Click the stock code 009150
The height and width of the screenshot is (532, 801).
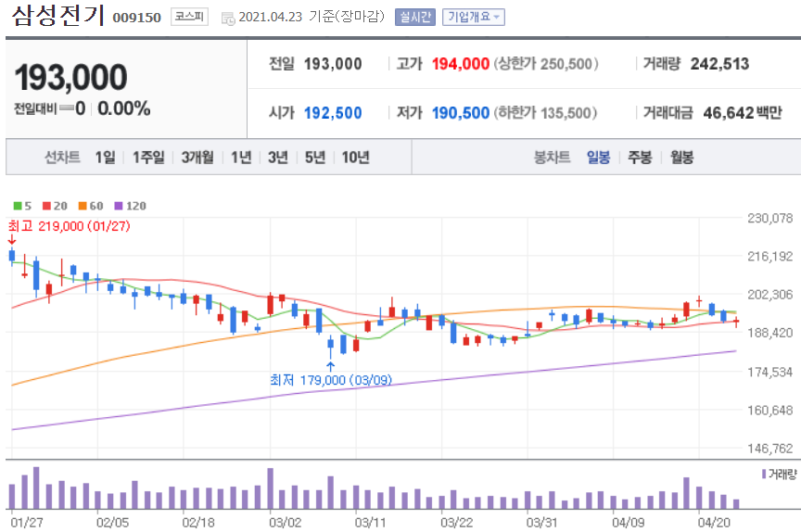[x=137, y=18]
